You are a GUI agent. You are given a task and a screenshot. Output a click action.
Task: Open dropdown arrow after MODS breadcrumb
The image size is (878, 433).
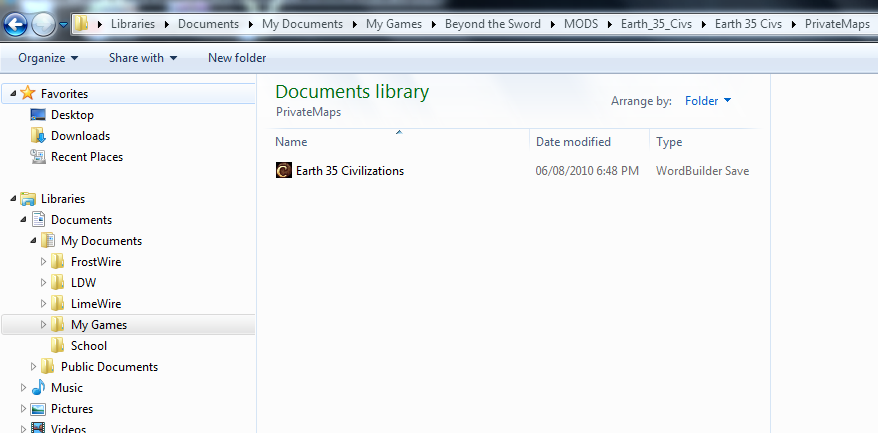pyautogui.click(x=609, y=25)
